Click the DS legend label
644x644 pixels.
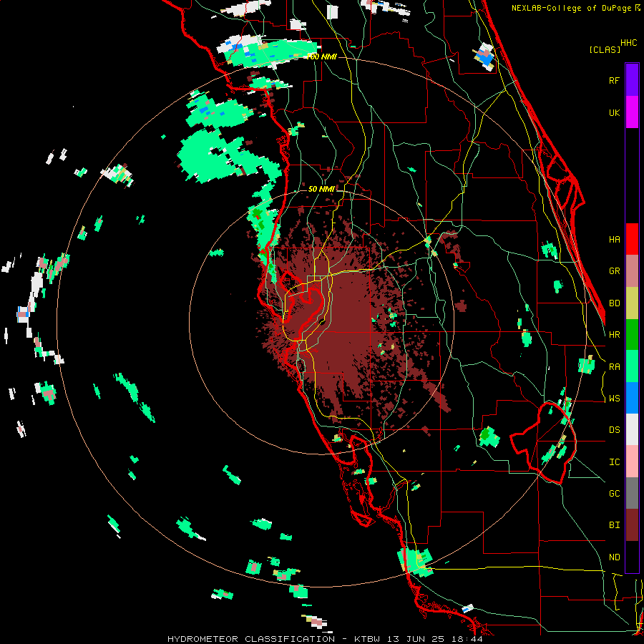pyautogui.click(x=614, y=430)
